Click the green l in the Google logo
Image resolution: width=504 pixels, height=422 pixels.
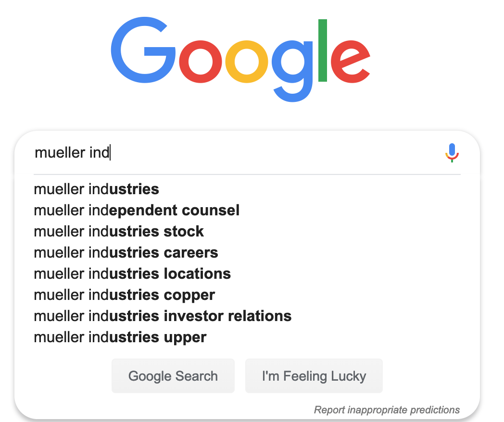[322, 50]
